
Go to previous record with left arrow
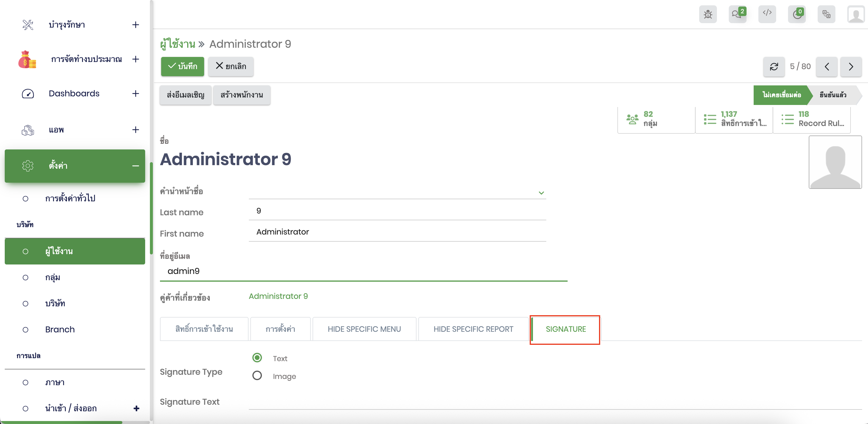pos(827,66)
